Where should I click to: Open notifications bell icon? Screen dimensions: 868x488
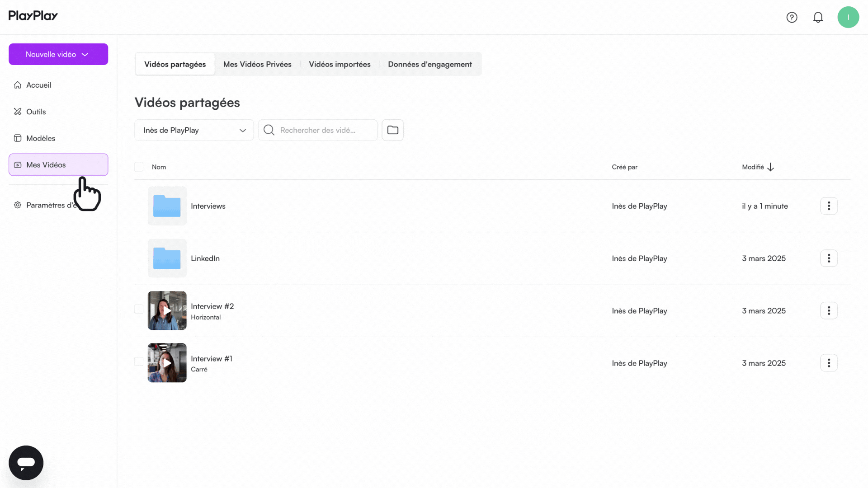point(818,17)
